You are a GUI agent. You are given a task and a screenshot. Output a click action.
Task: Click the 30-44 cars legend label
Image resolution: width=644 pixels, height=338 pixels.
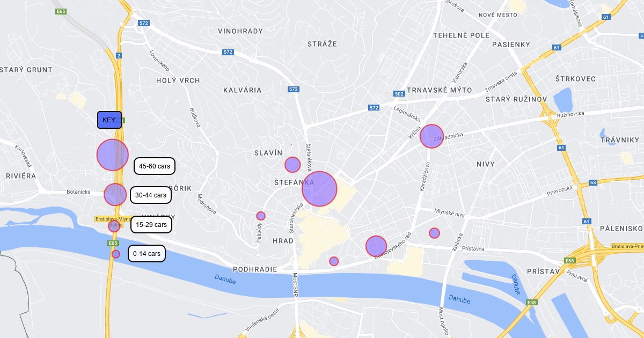pyautogui.click(x=151, y=195)
